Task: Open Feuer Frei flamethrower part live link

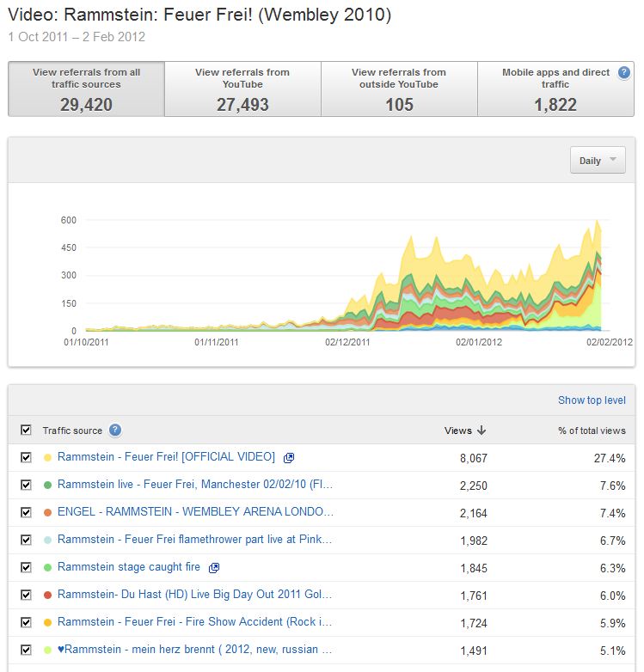Action: coord(194,539)
